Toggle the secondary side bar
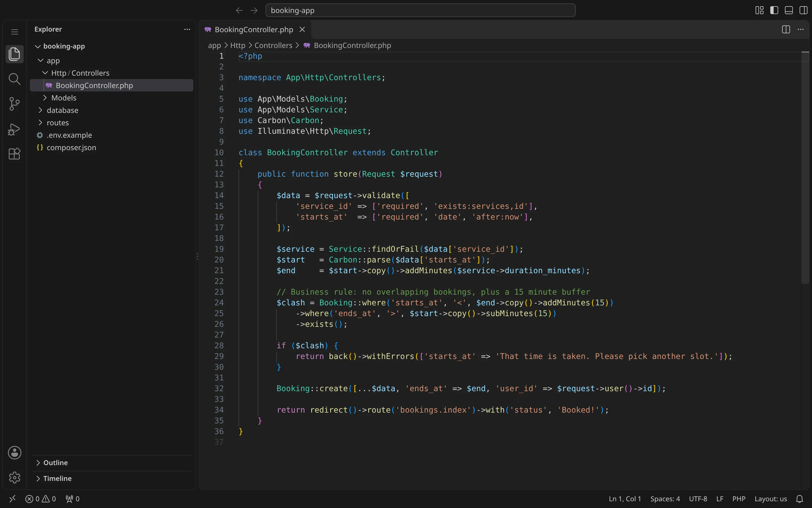Image resolution: width=812 pixels, height=508 pixels. pyautogui.click(x=803, y=10)
